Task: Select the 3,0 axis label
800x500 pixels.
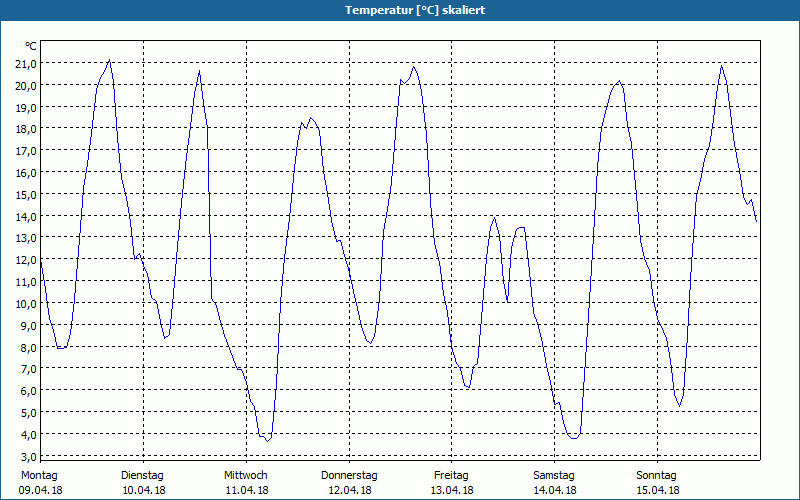Action: click(29, 457)
